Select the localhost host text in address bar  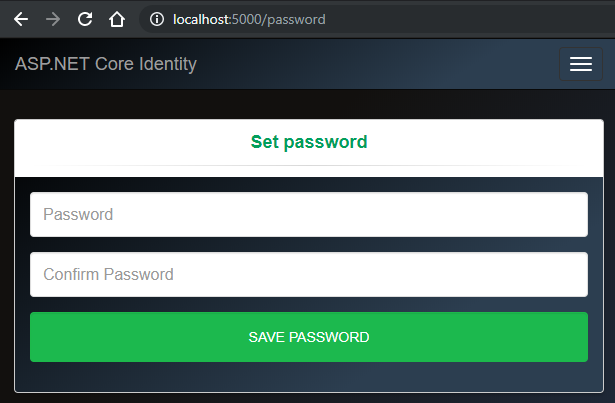(201, 19)
